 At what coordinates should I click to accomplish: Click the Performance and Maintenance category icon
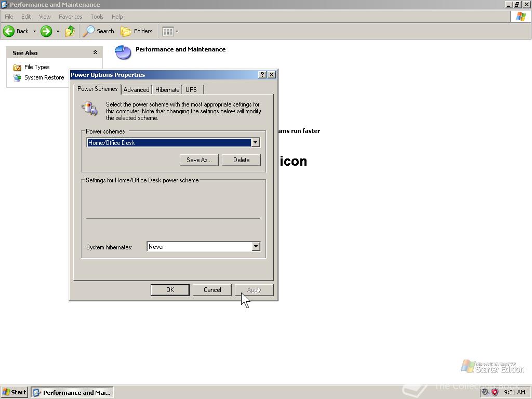pos(123,52)
